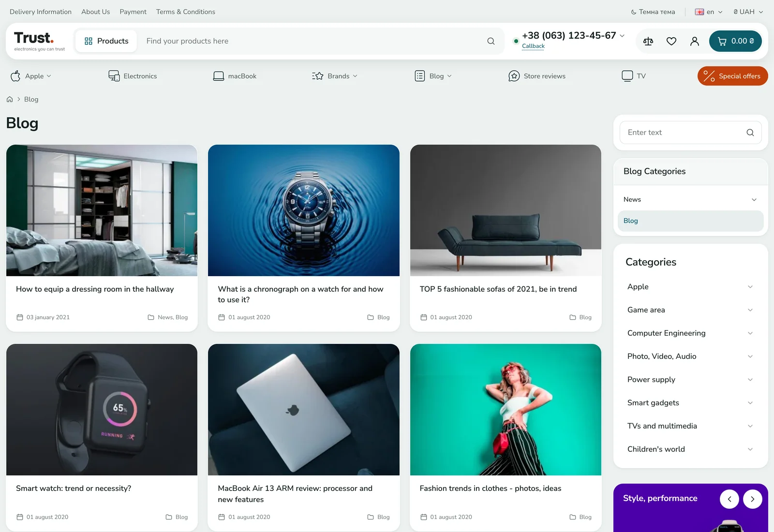This screenshot has width=774, height=532.
Task: Click the Store reviews star-bubble icon
Action: pos(514,76)
